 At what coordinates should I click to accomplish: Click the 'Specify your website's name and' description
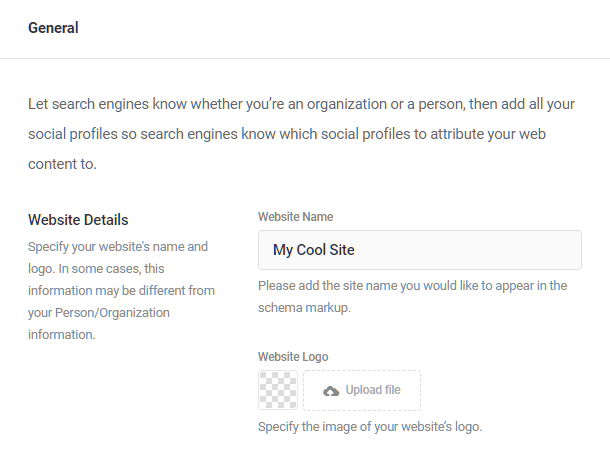point(118,247)
